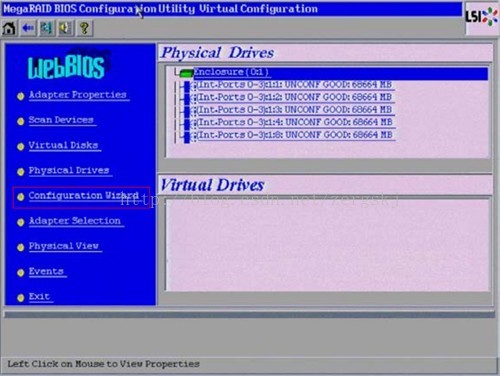Screen dimensions: 500x376
Task: Click the blue back arrow icon
Action: click(28, 28)
